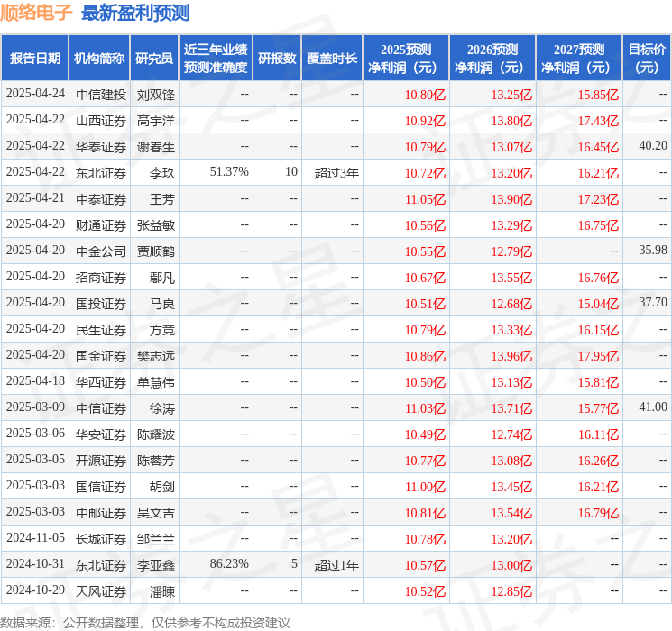Click the 2025-04-24 report date
The height and width of the screenshot is (631, 672).
35,94
